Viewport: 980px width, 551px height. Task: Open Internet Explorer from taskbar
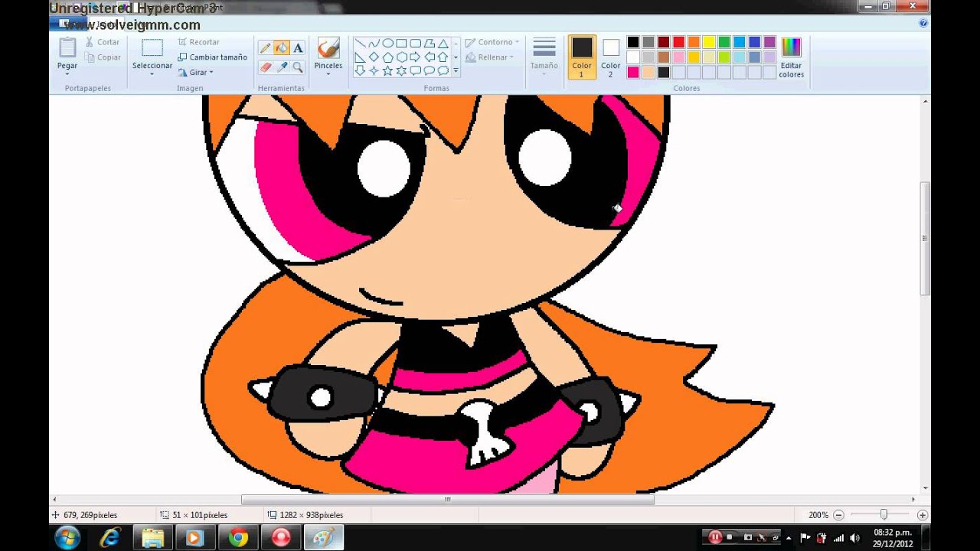(109, 538)
